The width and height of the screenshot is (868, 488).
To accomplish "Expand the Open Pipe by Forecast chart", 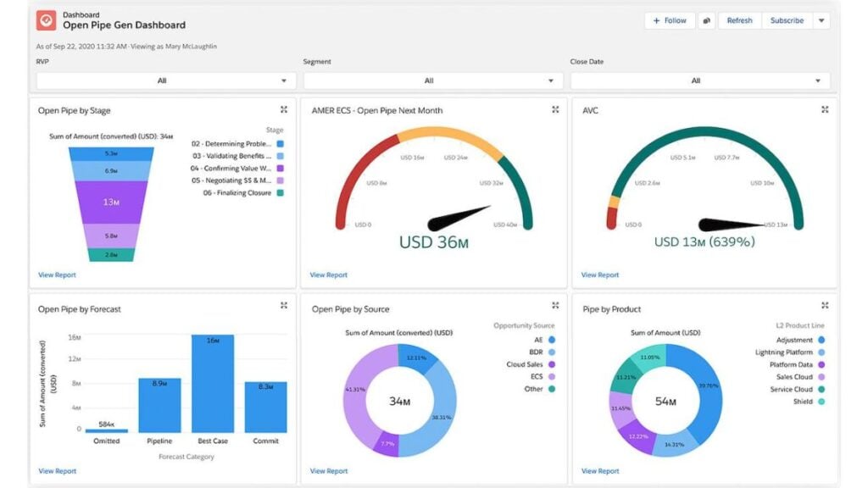I will tap(284, 305).
